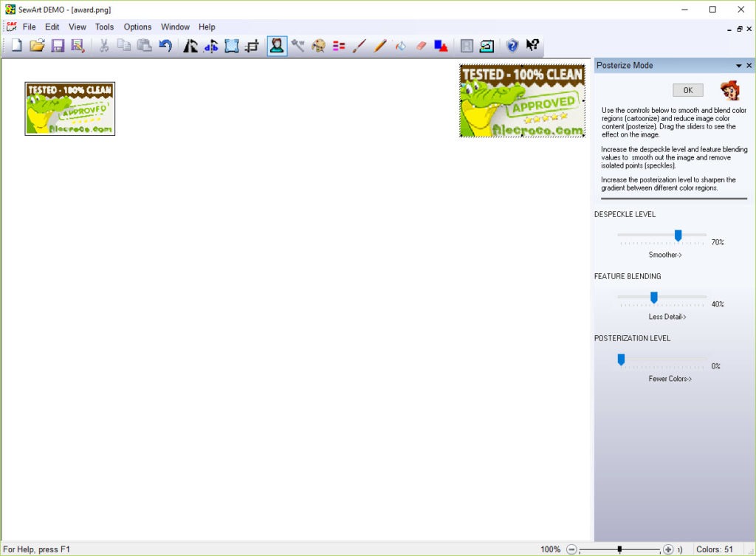Click the cartoon character icon in Posterize panel
The image size is (756, 556).
pyautogui.click(x=730, y=90)
